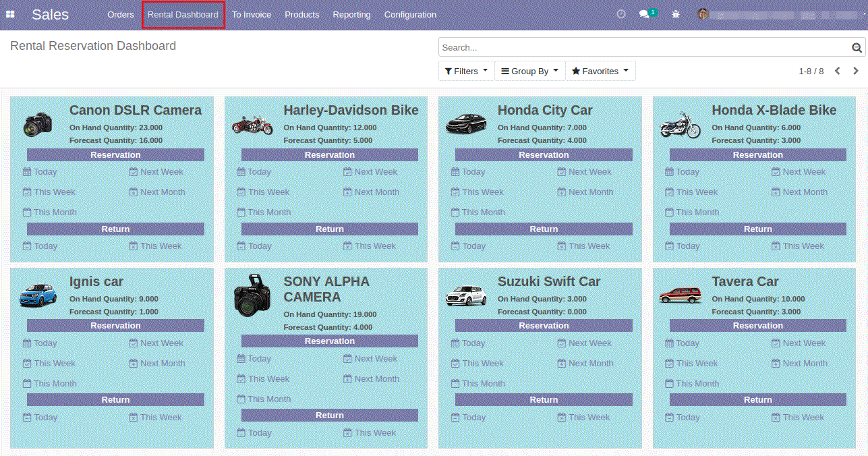Open the Canon DSLR Camera thumbnail
The image size is (868, 456).
38,125
